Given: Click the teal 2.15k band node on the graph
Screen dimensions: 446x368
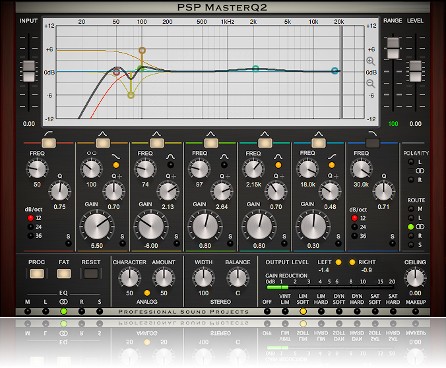Looking at the screenshot, I should coord(255,68).
